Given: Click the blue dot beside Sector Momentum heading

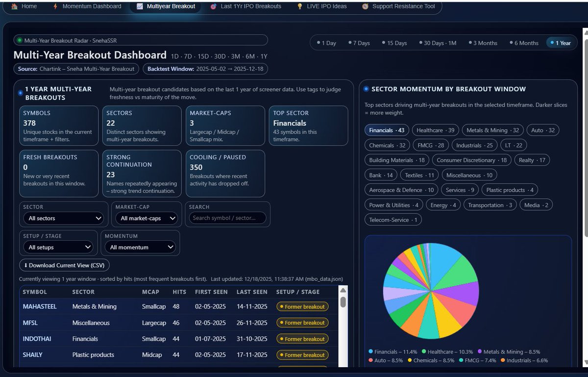Looking at the screenshot, I should click(366, 89).
